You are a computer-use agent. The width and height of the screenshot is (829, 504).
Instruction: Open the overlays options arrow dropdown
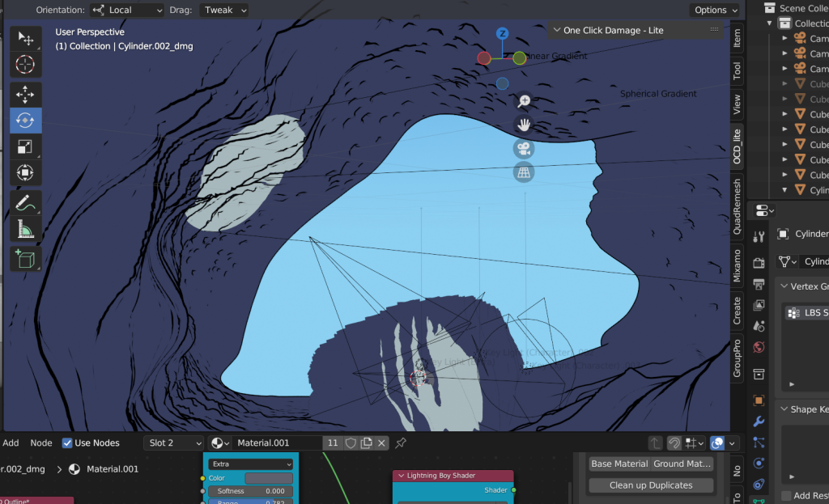coord(732,443)
